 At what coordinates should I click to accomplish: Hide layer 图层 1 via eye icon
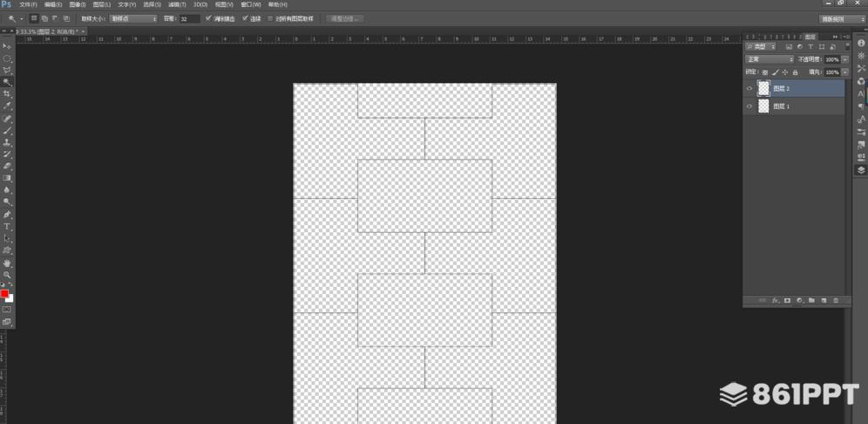(749, 106)
